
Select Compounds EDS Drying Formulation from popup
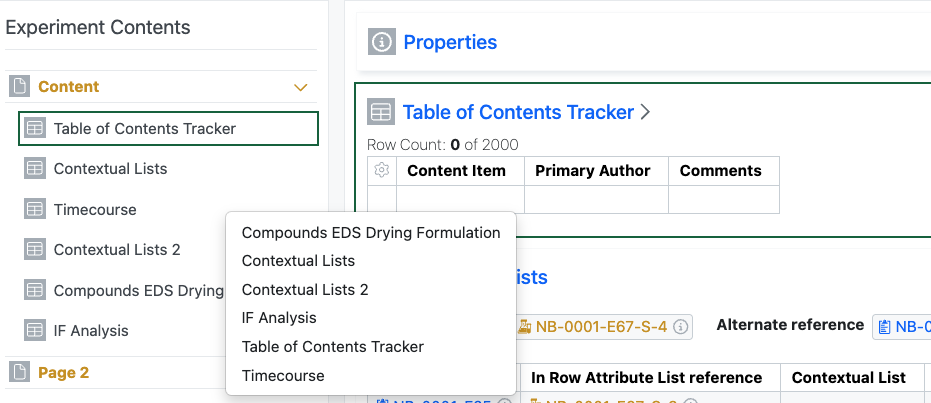click(371, 233)
